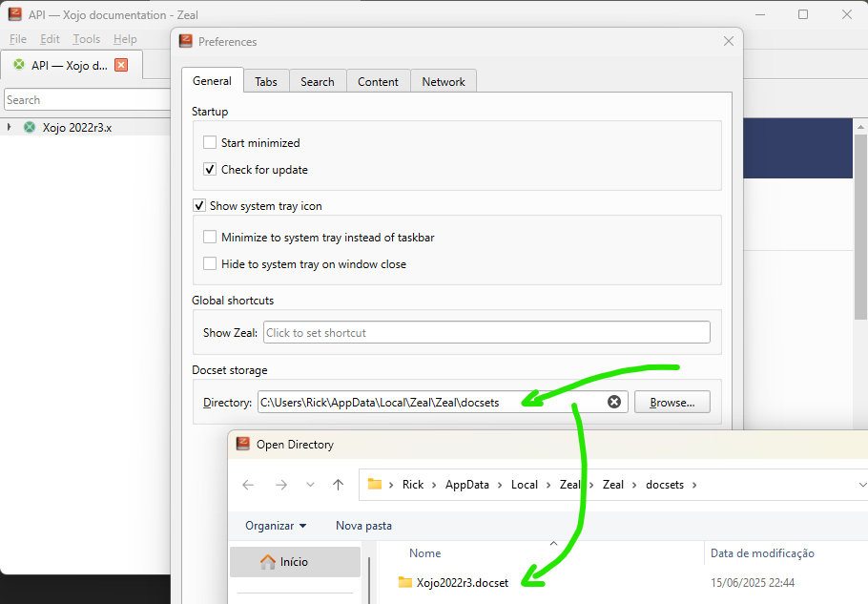Click the Preferences dialog Zeal icon
The height and width of the screenshot is (604, 868).
(186, 41)
